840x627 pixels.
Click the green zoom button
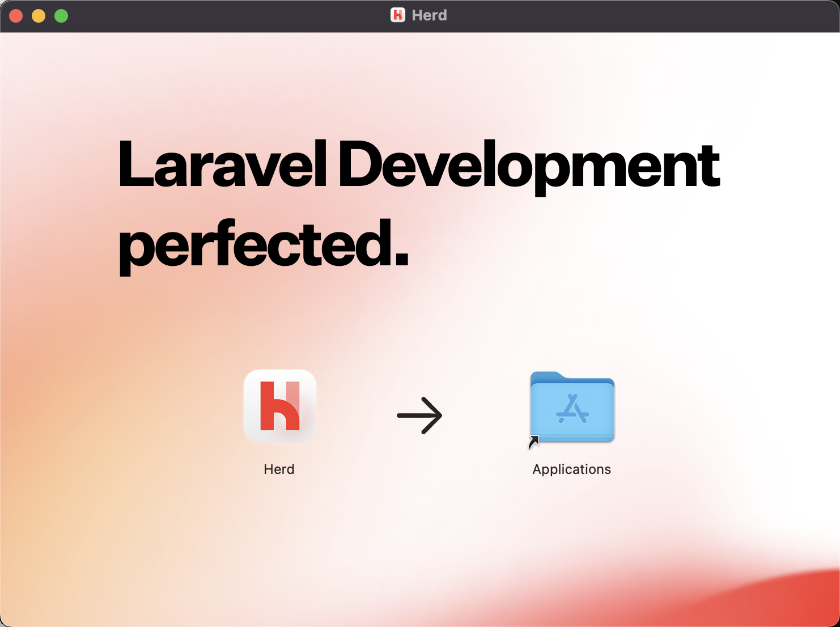click(61, 16)
